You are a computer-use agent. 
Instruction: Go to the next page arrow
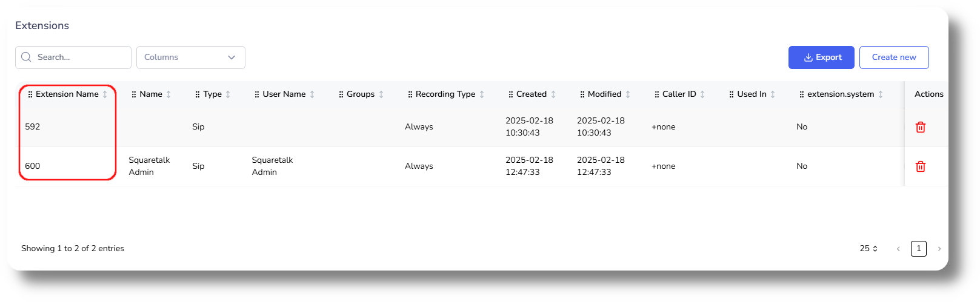tap(939, 249)
